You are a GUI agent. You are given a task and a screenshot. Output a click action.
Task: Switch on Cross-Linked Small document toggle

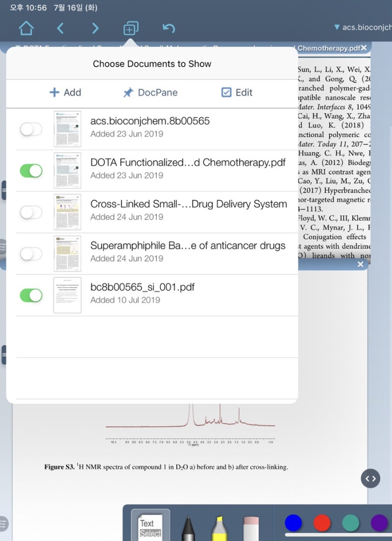(x=31, y=212)
